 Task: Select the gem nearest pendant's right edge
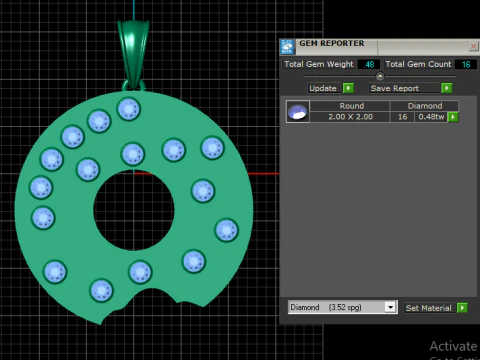227,230
